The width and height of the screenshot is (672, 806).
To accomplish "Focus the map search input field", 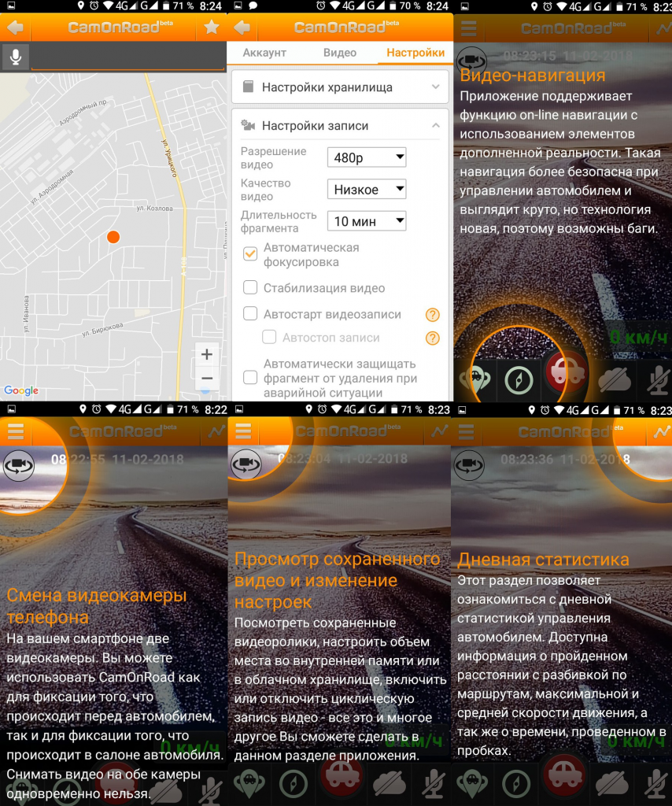I will [128, 57].
